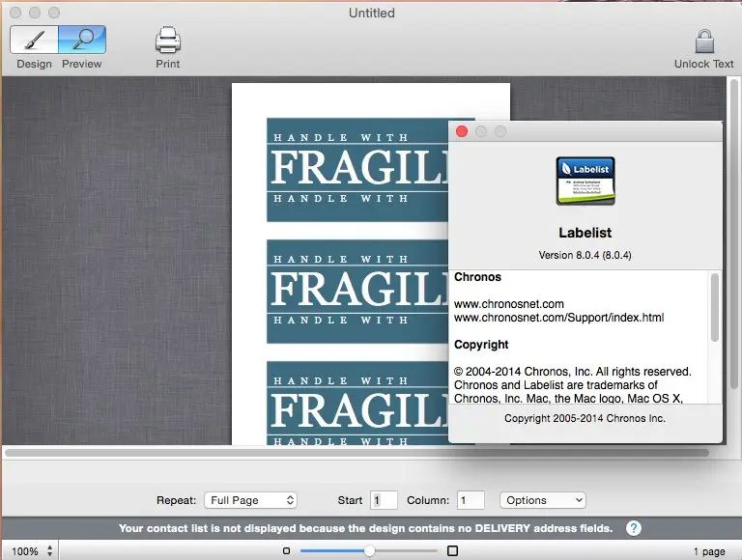Click the Print printer icon
This screenshot has width=742, height=560.
click(x=168, y=40)
